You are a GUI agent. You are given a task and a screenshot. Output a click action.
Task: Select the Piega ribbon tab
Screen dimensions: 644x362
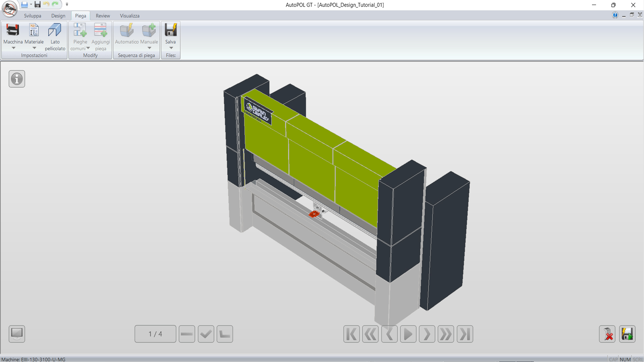click(x=80, y=16)
